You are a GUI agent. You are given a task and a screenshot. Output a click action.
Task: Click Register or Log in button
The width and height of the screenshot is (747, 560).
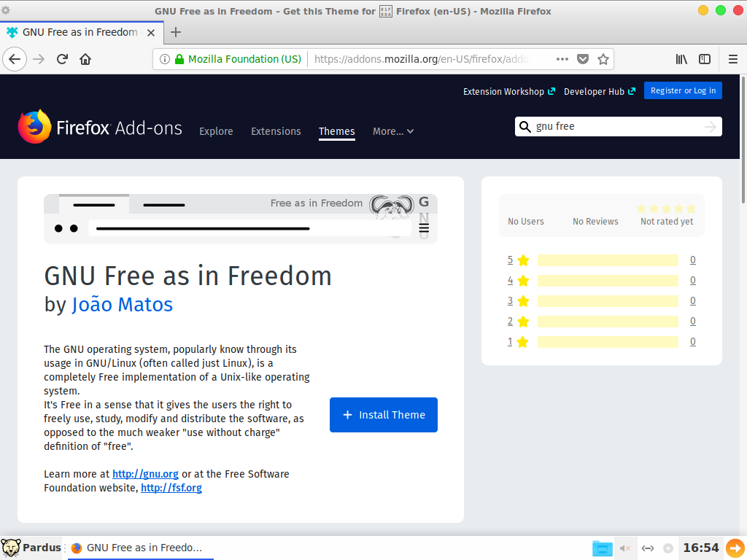683,90
